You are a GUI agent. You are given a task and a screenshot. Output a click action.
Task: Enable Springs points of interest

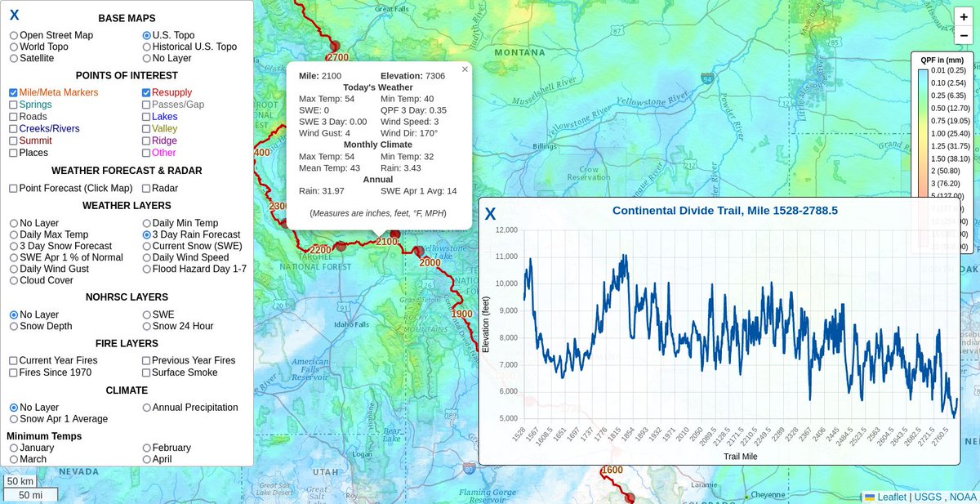click(x=14, y=105)
